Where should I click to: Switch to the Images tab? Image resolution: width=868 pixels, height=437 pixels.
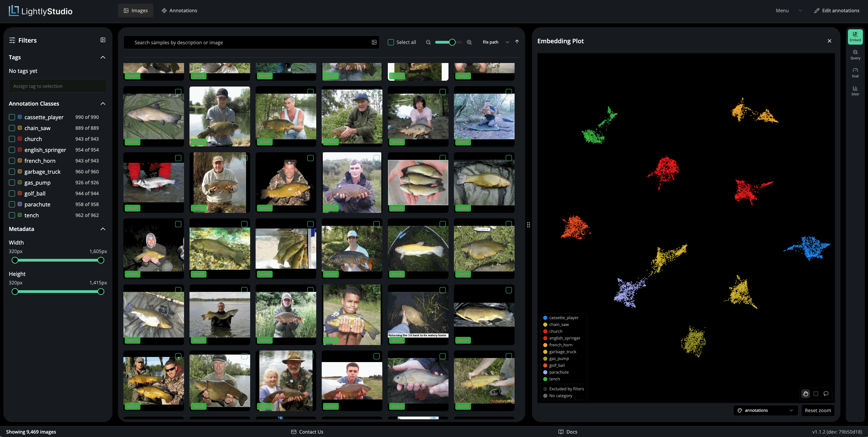pyautogui.click(x=136, y=11)
